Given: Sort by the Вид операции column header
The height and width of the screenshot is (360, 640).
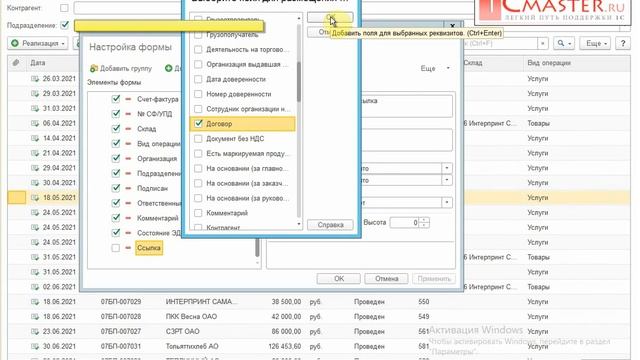Looking at the screenshot, I should (x=549, y=63).
